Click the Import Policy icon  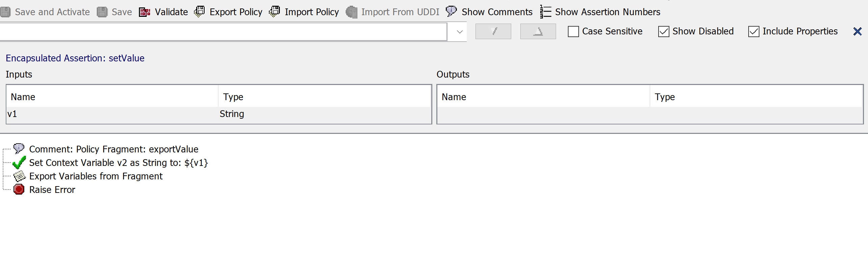[274, 12]
